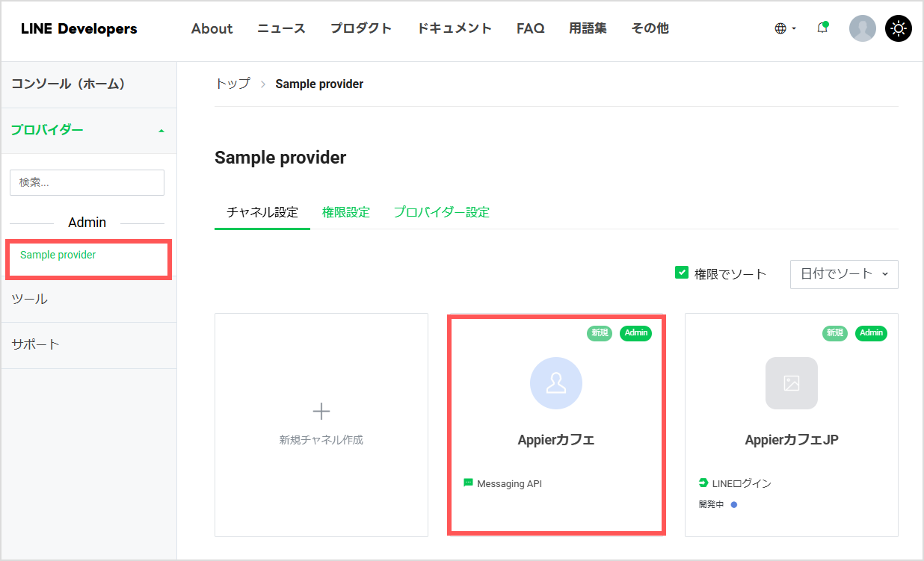The height and width of the screenshot is (561, 924).
Task: Open the notifications bell
Action: click(x=822, y=28)
